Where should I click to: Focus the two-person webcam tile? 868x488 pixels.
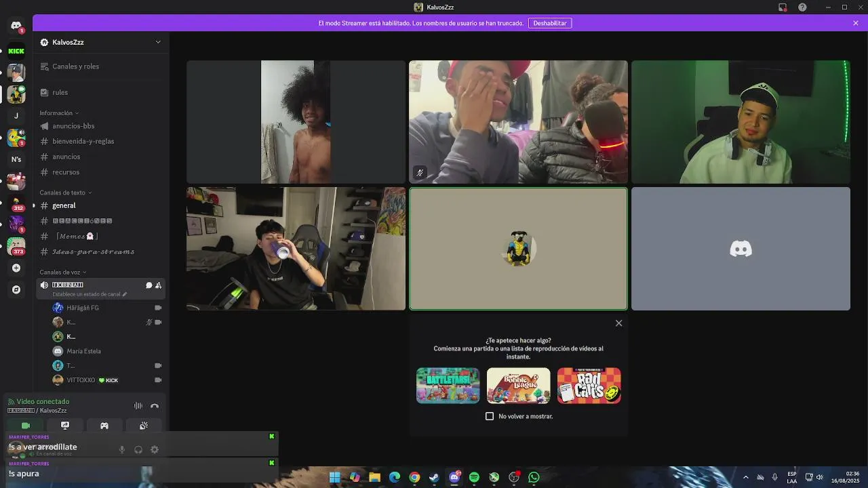point(518,122)
